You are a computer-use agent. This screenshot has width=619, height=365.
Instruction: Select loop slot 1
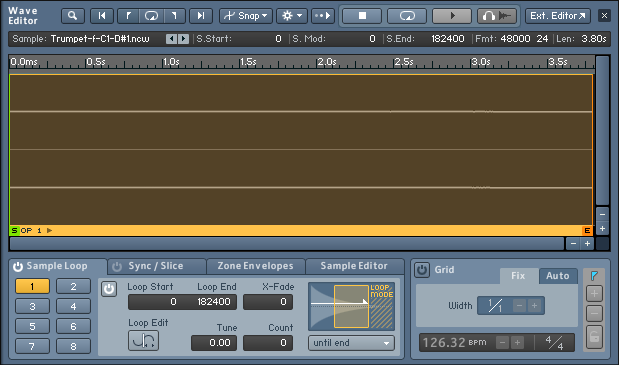click(32, 286)
